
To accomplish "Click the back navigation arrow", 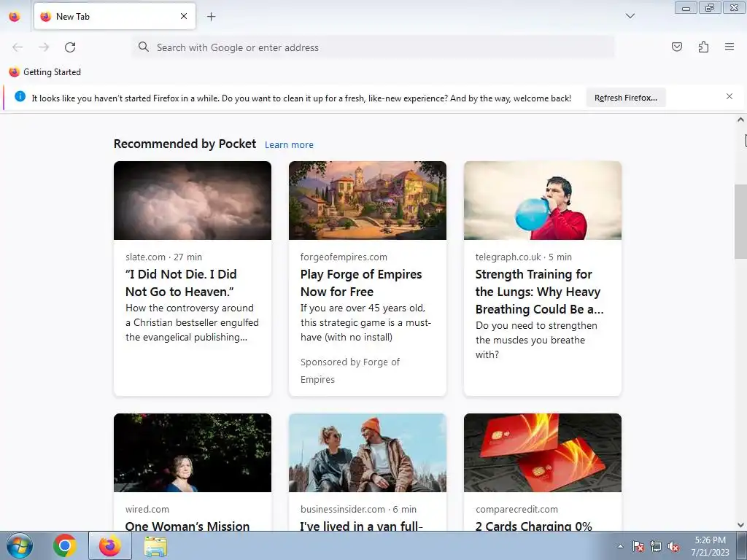I will 18,47.
